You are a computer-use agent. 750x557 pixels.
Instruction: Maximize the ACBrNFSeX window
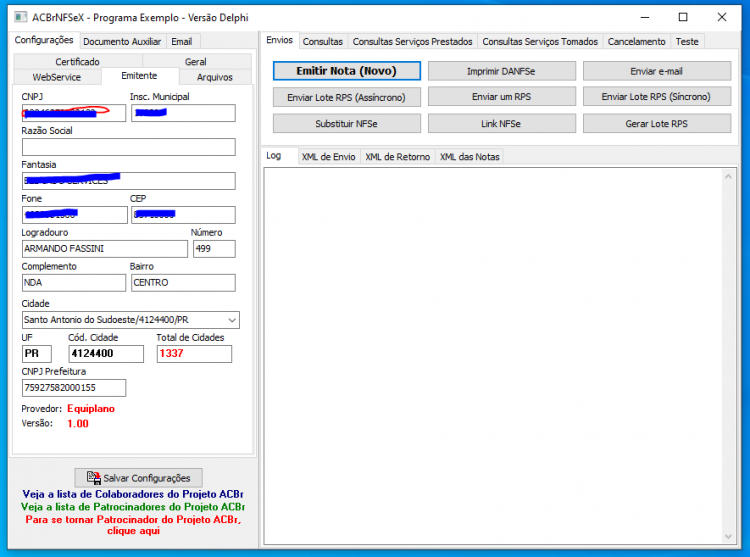(x=683, y=17)
